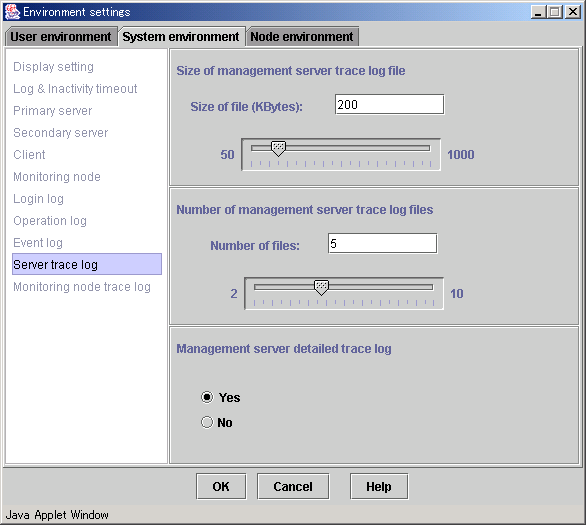Choose Secondary server from the list

[x=61, y=133]
